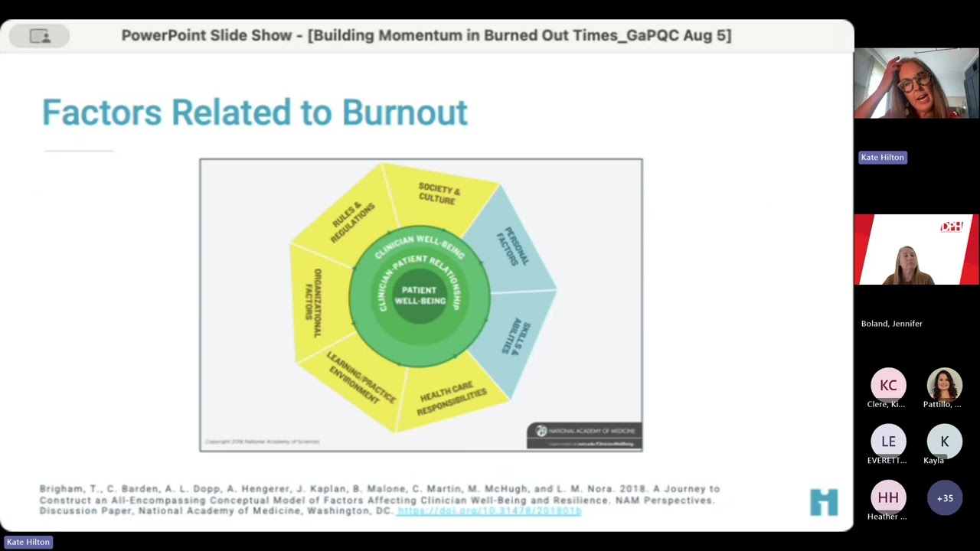The width and height of the screenshot is (980, 551).
Task: Click the KC participant avatar
Action: pyautogui.click(x=888, y=385)
